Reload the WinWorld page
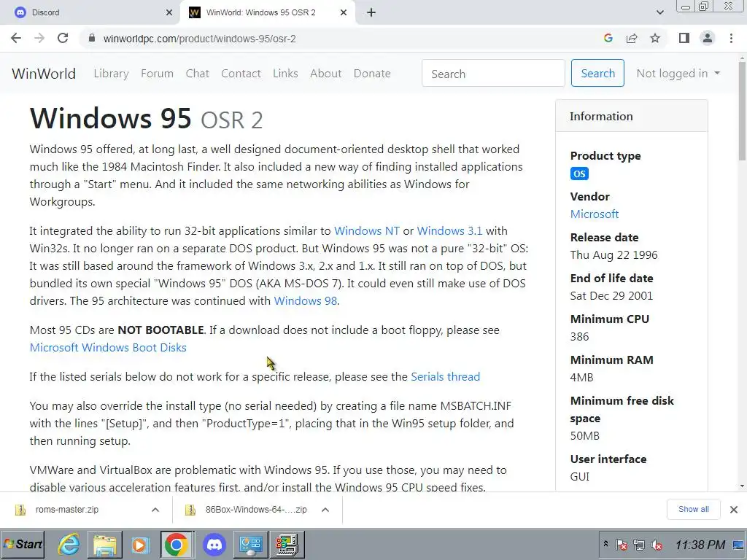The width and height of the screenshot is (747, 560). pyautogui.click(x=63, y=38)
